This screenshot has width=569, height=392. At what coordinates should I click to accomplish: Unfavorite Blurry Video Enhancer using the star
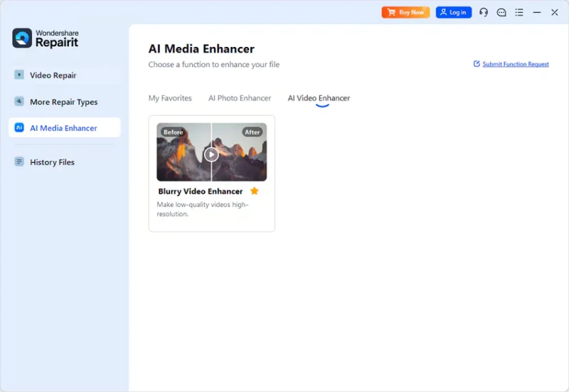pyautogui.click(x=255, y=191)
